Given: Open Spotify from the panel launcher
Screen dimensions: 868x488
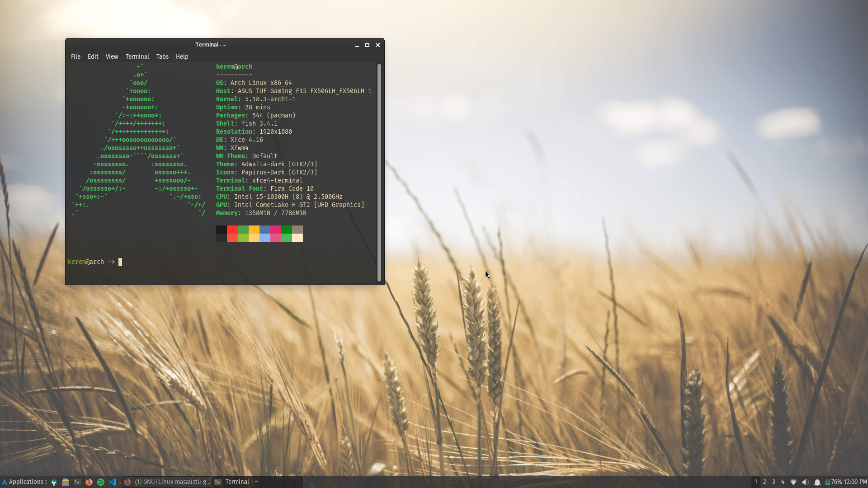Looking at the screenshot, I should pyautogui.click(x=101, y=482).
